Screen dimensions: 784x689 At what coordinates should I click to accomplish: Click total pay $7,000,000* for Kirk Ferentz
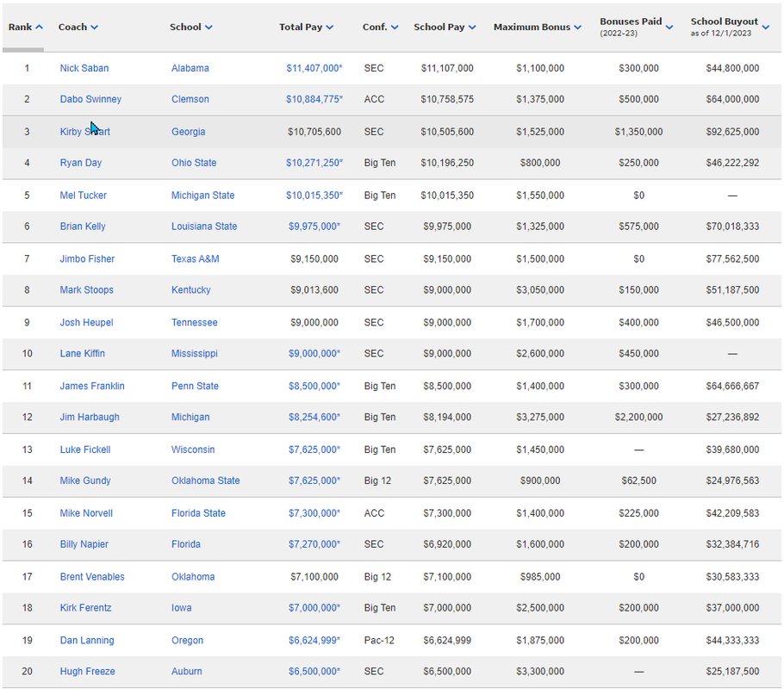coord(314,607)
